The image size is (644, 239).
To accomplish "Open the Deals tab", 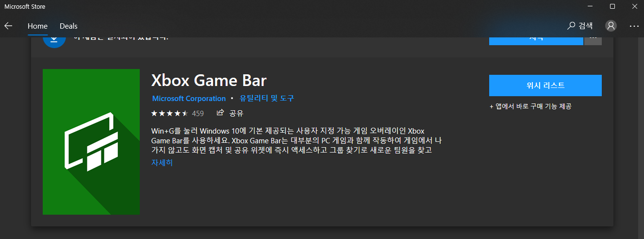I will [68, 26].
